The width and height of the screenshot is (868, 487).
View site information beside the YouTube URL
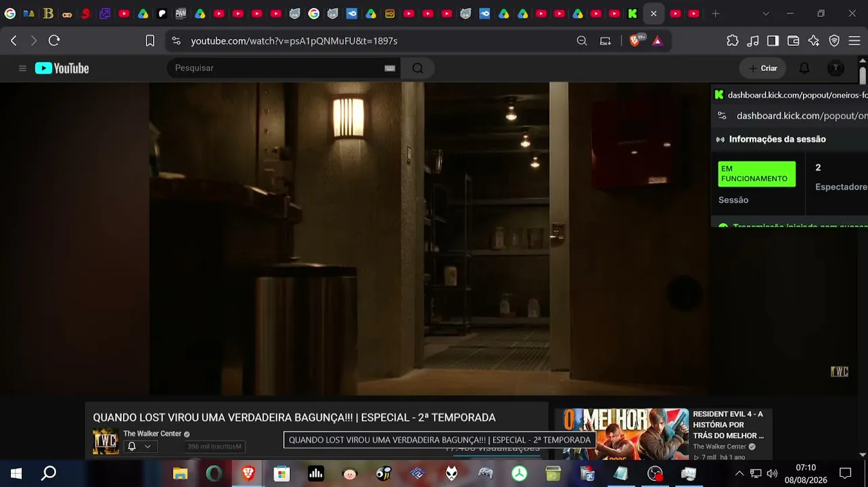177,41
